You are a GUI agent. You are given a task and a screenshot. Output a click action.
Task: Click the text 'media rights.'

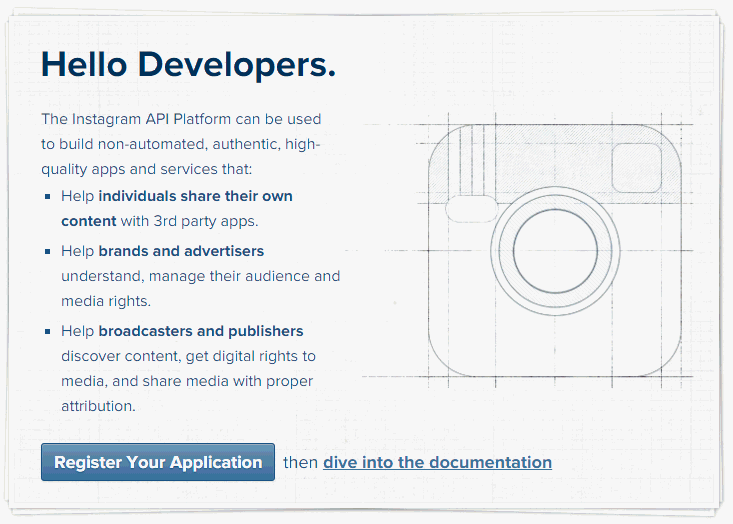pyautogui.click(x=106, y=301)
